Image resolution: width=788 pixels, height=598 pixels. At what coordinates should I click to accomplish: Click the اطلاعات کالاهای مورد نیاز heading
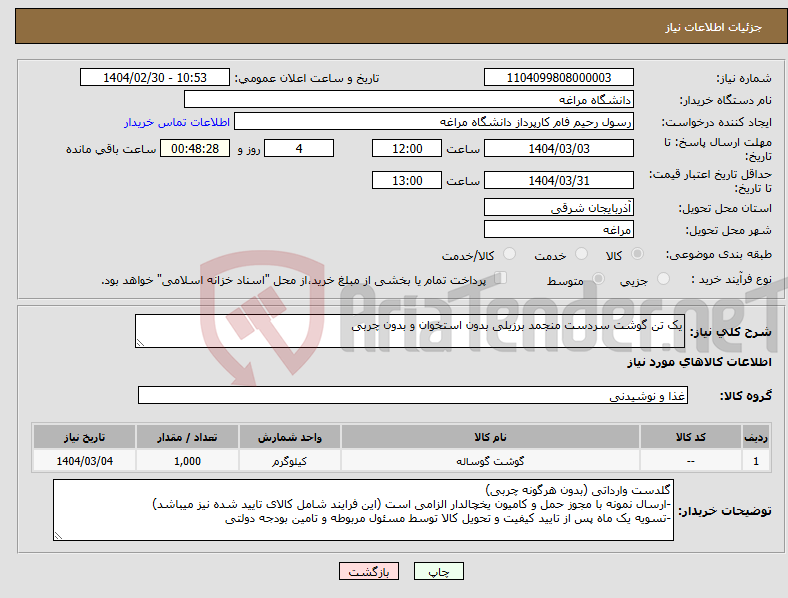click(699, 362)
